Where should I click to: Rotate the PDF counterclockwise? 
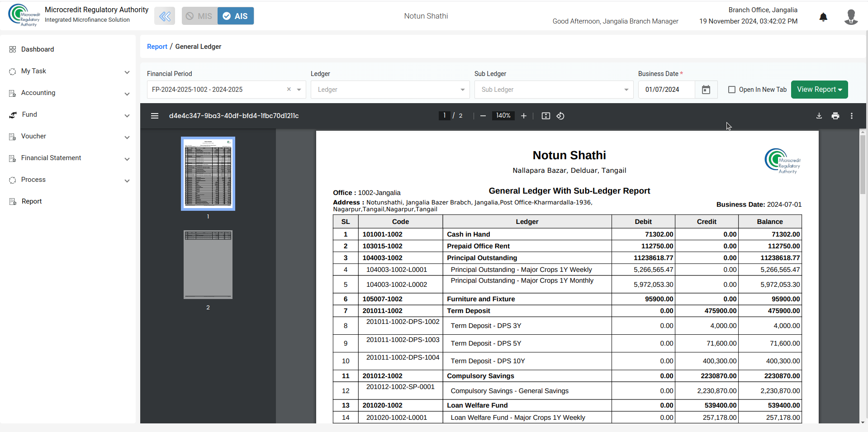(560, 116)
